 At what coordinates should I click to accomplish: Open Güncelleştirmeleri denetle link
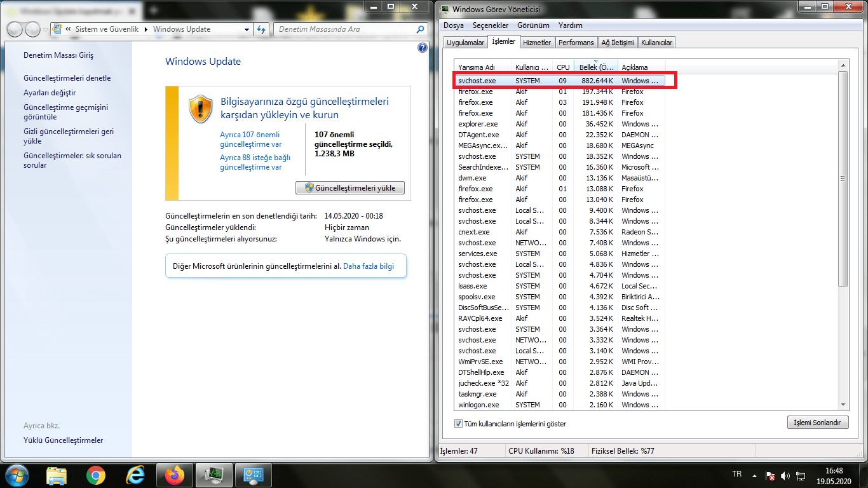(x=67, y=78)
